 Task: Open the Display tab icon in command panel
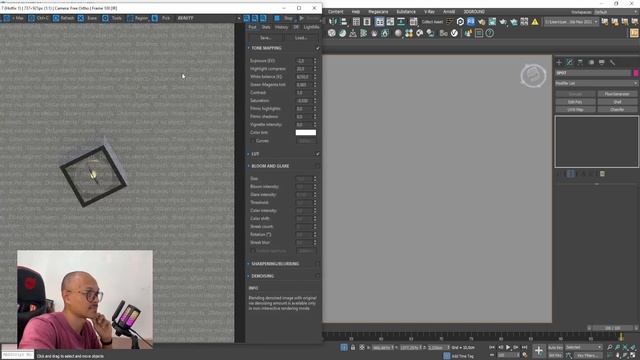pyautogui.click(x=602, y=62)
